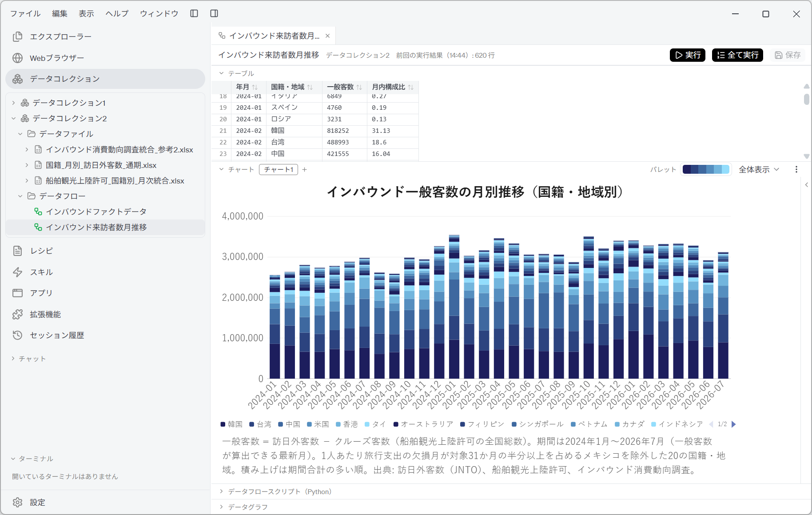Expand the right side panel chevron
Screen dimensions: 812x515
click(806, 185)
